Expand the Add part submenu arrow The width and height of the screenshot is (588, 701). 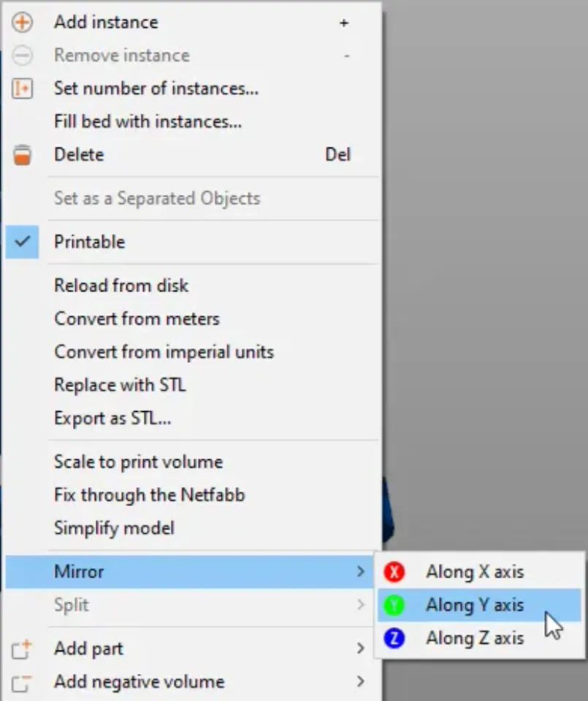[x=360, y=648]
